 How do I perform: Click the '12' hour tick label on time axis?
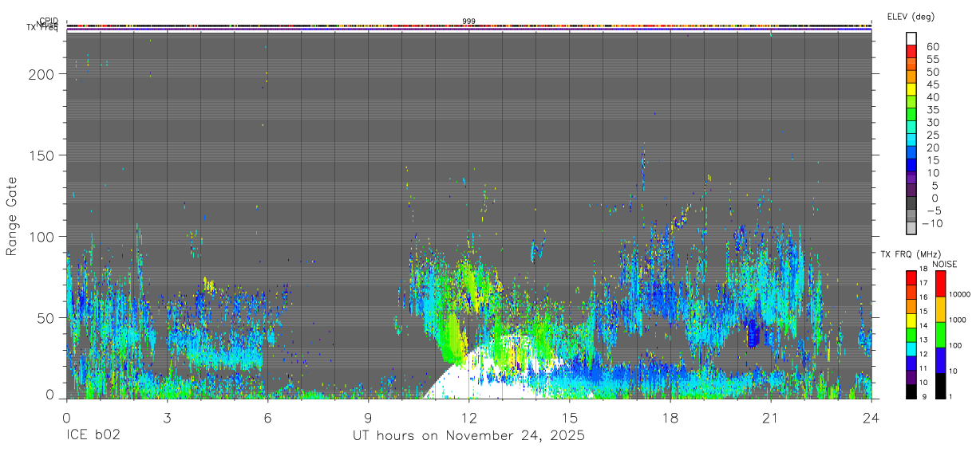coord(468,417)
